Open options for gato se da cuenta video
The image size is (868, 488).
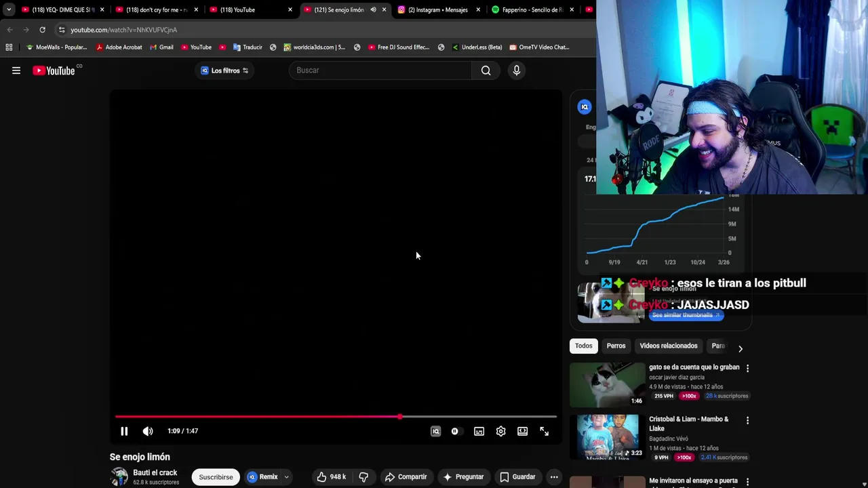747,368
